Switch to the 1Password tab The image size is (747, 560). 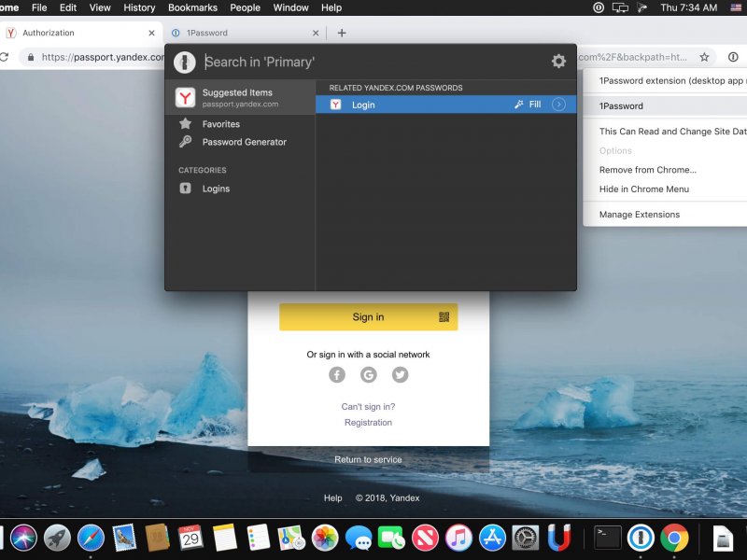click(244, 33)
